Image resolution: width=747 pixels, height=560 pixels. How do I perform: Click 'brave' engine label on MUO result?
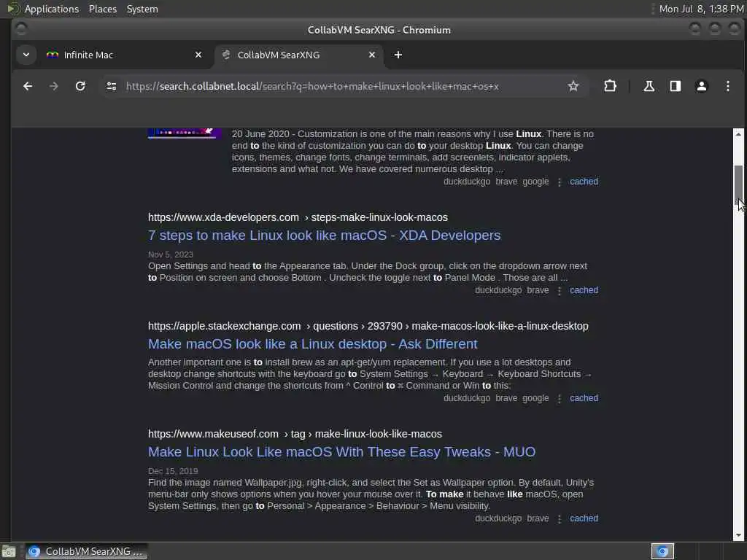[x=538, y=518]
